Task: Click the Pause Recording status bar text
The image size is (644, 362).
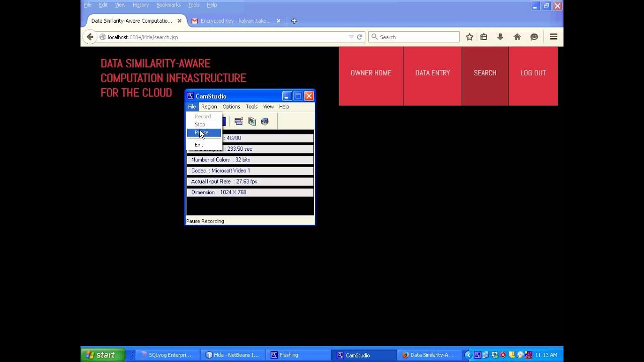Action: tap(205, 221)
